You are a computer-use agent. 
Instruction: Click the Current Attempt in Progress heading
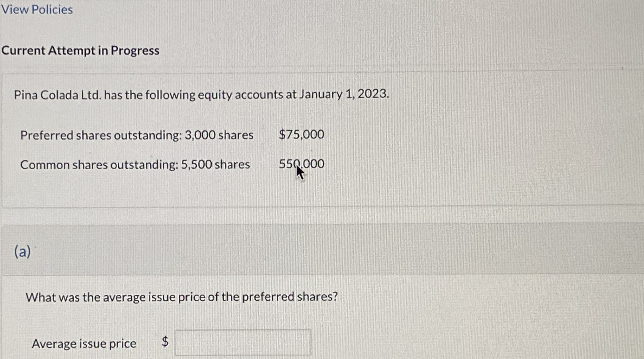(x=80, y=51)
